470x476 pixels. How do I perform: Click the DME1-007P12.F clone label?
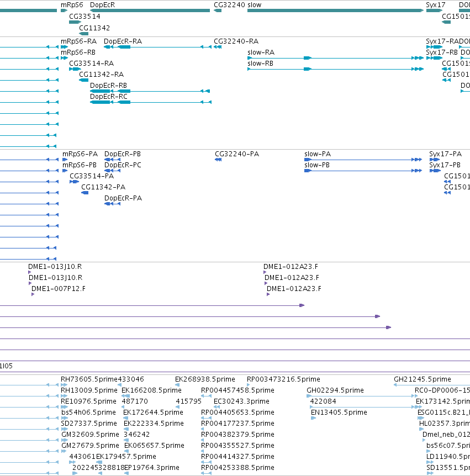coord(59,289)
